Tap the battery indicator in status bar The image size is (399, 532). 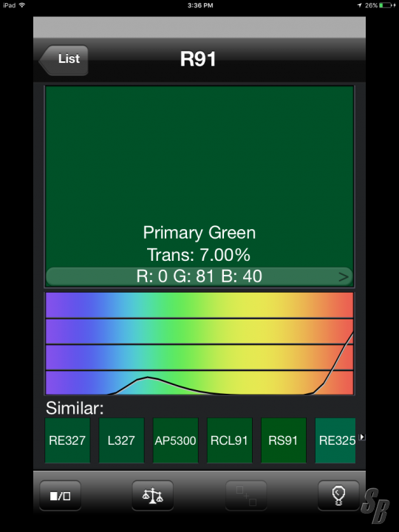pyautogui.click(x=386, y=5)
